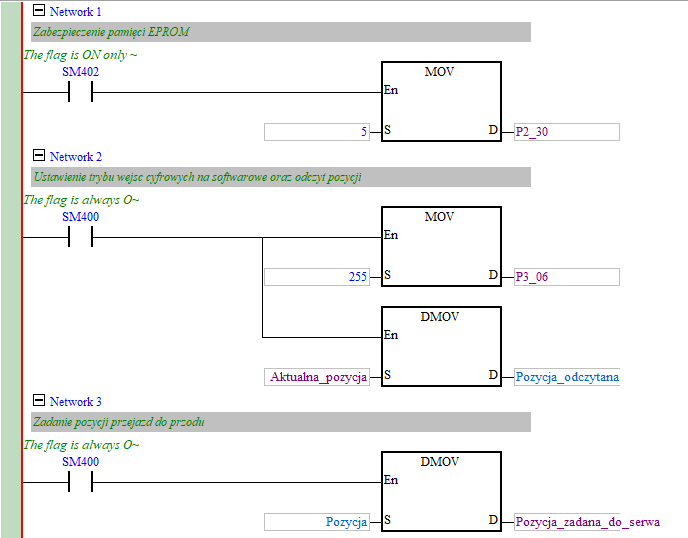688x538 pixels.
Task: Click the P2_30 destination field
Action: click(x=565, y=132)
